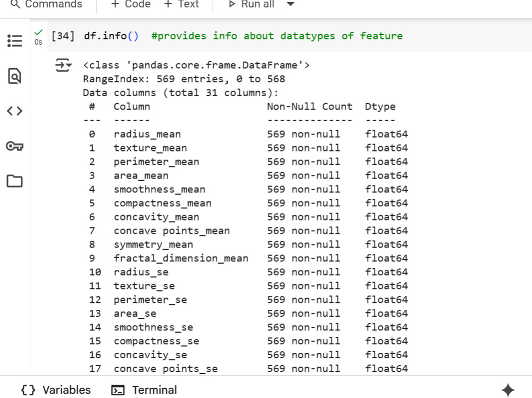The height and width of the screenshot is (398, 532).
Task: Click the 'Data columns (total 31 columns)' line
Action: (181, 93)
